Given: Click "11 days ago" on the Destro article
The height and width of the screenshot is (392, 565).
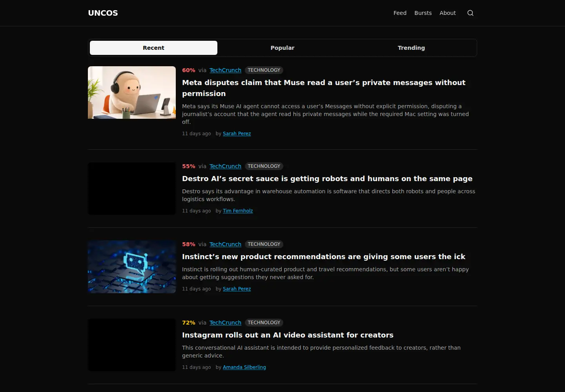Looking at the screenshot, I should point(197,211).
